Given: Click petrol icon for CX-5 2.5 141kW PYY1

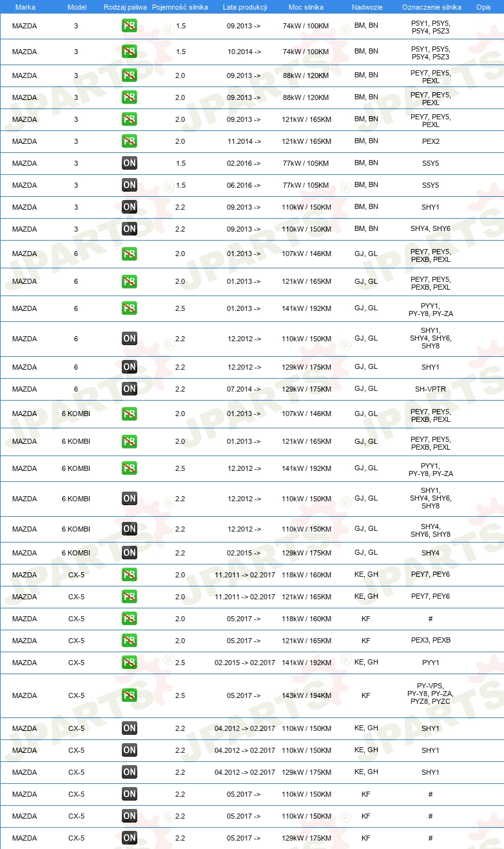Looking at the screenshot, I should coord(129,662).
